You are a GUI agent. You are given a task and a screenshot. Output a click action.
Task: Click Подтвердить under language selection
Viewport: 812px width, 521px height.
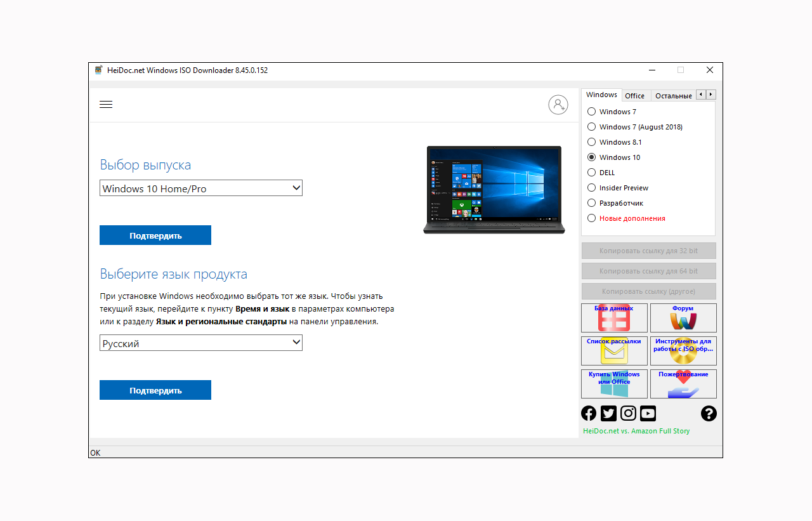click(155, 390)
